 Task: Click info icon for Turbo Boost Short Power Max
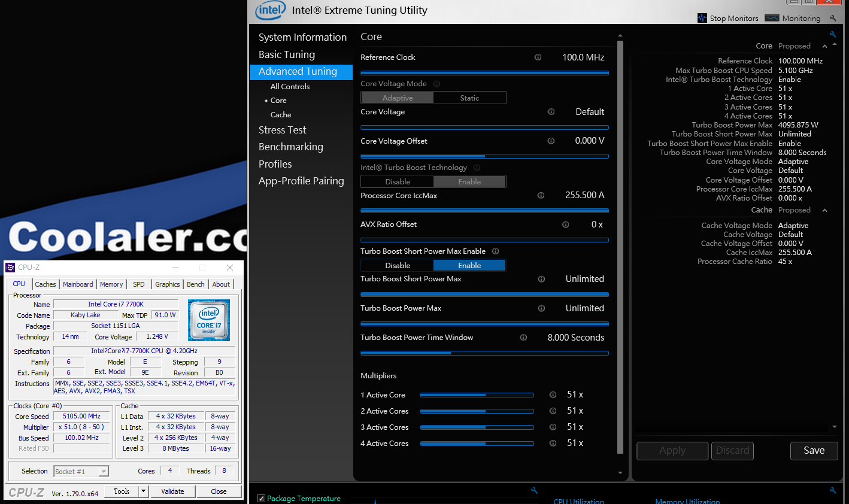pos(541,279)
